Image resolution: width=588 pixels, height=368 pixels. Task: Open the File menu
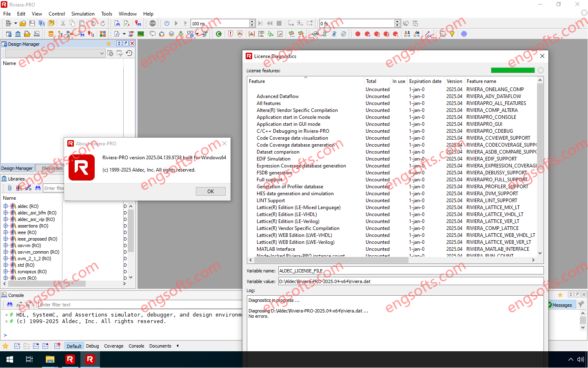pyautogui.click(x=7, y=13)
